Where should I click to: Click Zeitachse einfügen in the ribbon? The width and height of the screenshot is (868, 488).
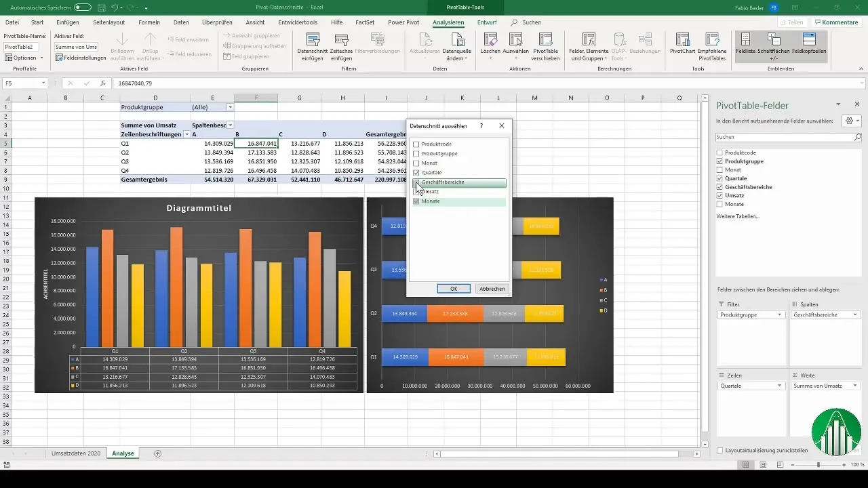(342, 46)
